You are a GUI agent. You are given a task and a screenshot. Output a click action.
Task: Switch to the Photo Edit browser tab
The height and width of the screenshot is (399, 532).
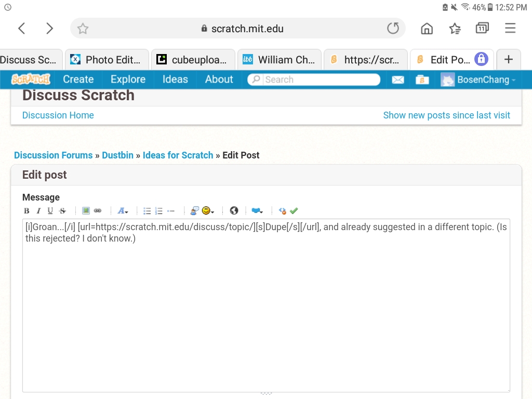click(107, 59)
